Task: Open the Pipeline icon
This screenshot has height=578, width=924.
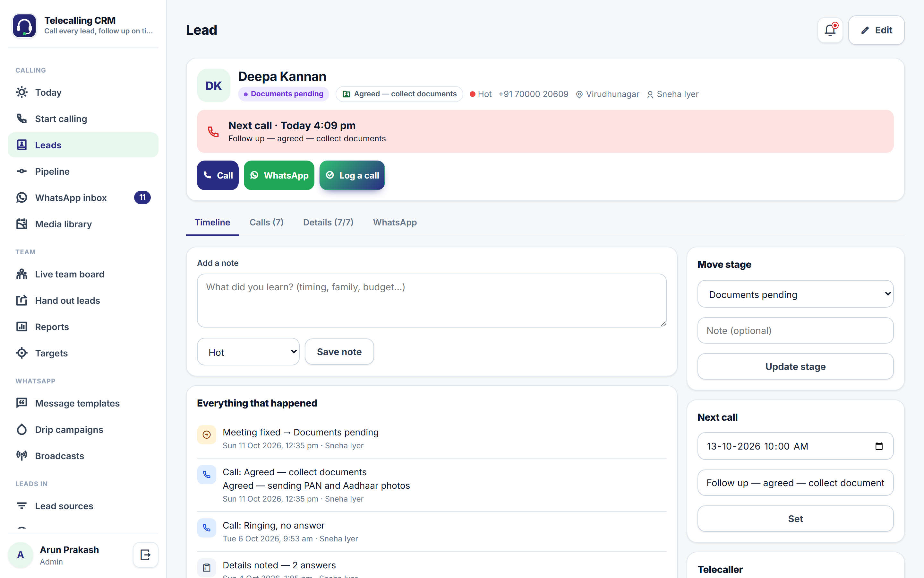Action: click(x=22, y=171)
